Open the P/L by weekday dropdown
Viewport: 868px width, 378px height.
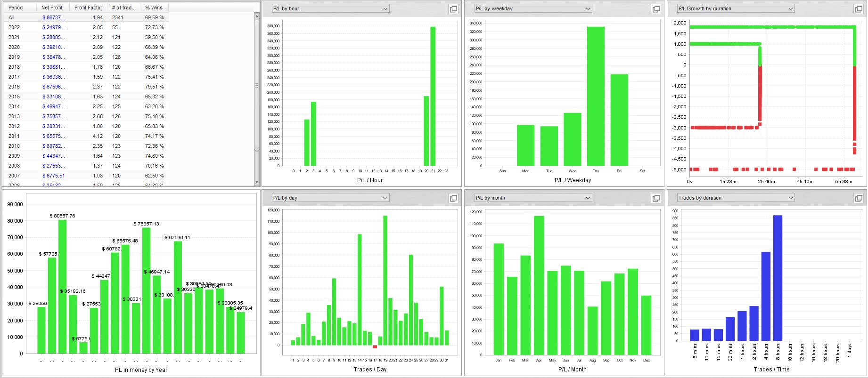click(533, 8)
